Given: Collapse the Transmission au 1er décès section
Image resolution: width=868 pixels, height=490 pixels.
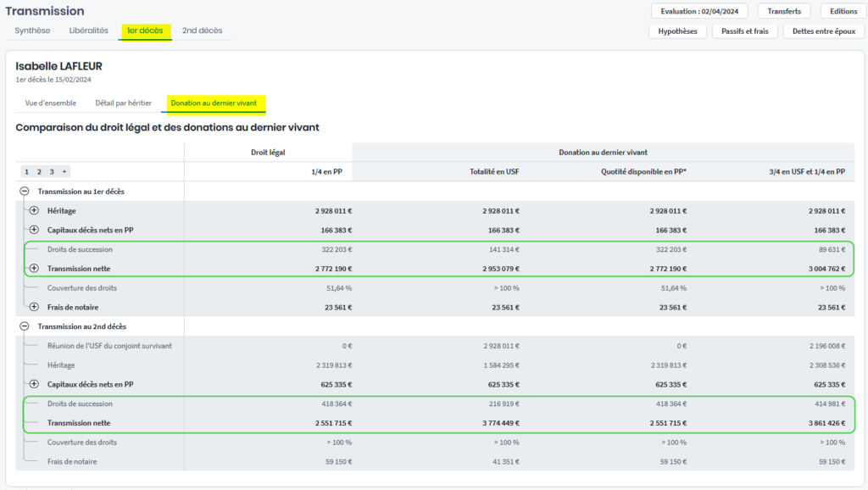Looking at the screenshot, I should (x=25, y=192).
